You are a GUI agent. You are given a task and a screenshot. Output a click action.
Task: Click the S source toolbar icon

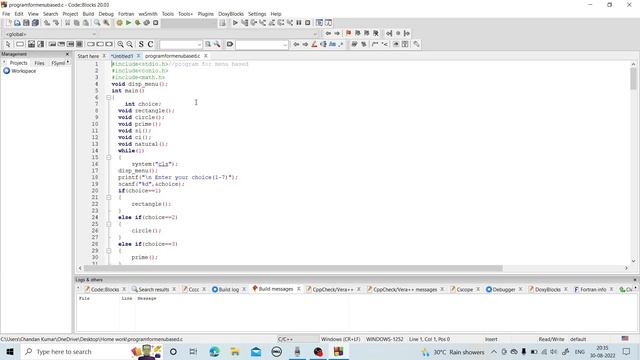[x=141, y=44]
